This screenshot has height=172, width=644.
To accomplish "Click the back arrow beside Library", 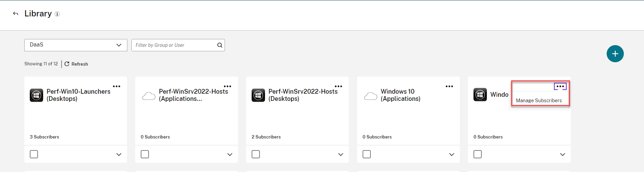I will (x=15, y=14).
